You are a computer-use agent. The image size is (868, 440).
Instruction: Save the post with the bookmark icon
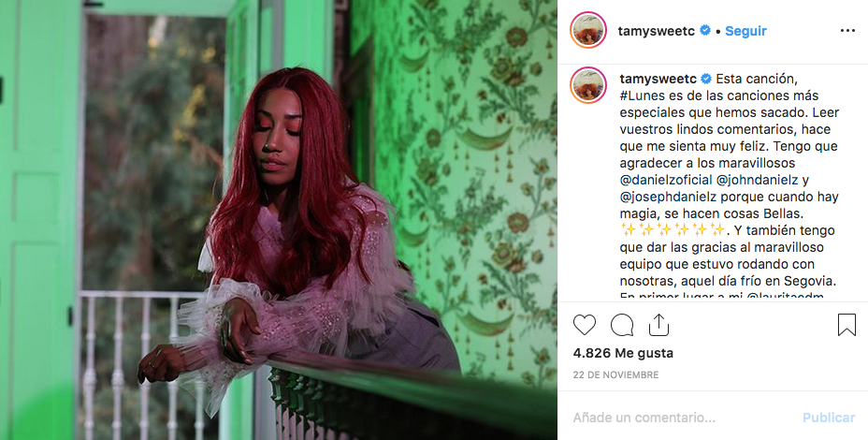[846, 325]
